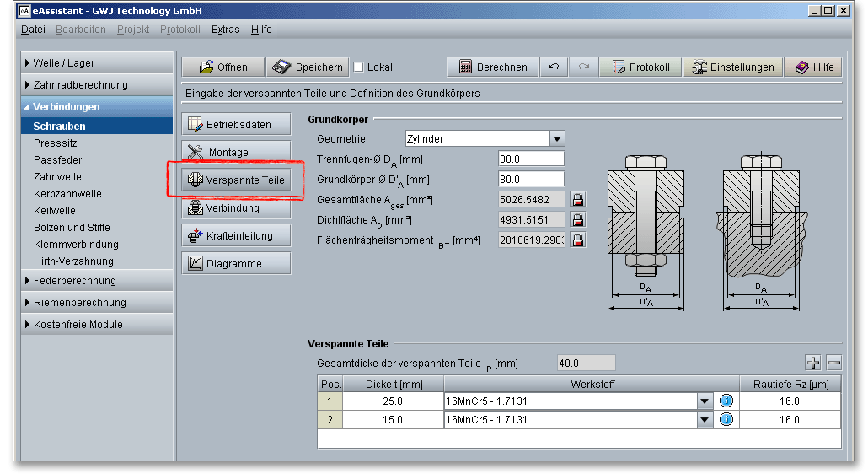Open the Extras menu
868x474 pixels.
[x=225, y=30]
